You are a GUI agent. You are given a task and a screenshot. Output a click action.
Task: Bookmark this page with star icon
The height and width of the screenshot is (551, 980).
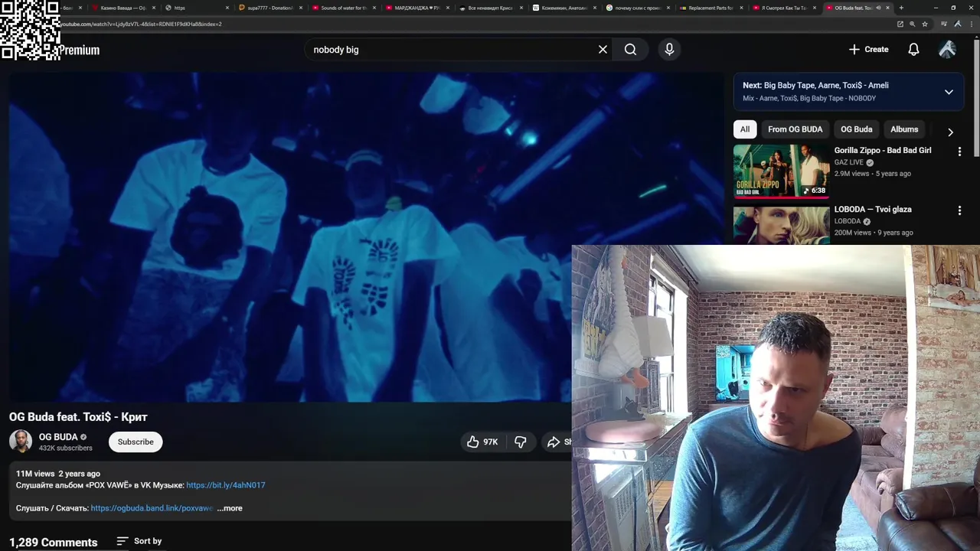tap(925, 24)
